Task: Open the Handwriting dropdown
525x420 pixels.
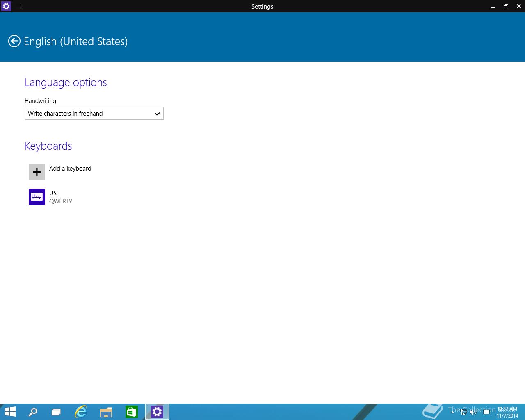Action: [94, 114]
